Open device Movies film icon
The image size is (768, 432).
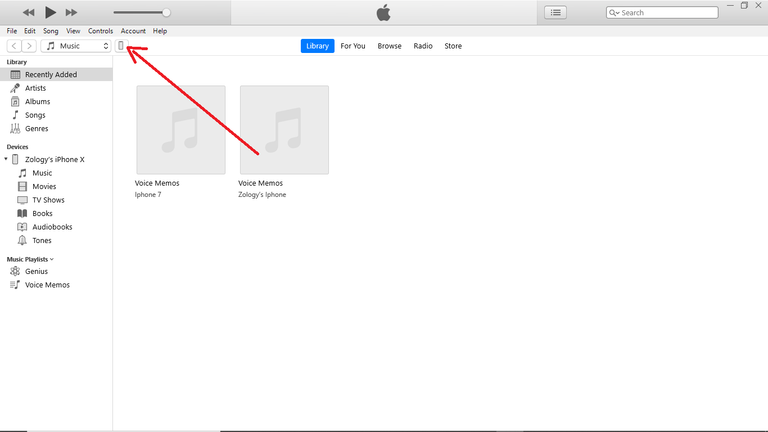(x=23, y=187)
